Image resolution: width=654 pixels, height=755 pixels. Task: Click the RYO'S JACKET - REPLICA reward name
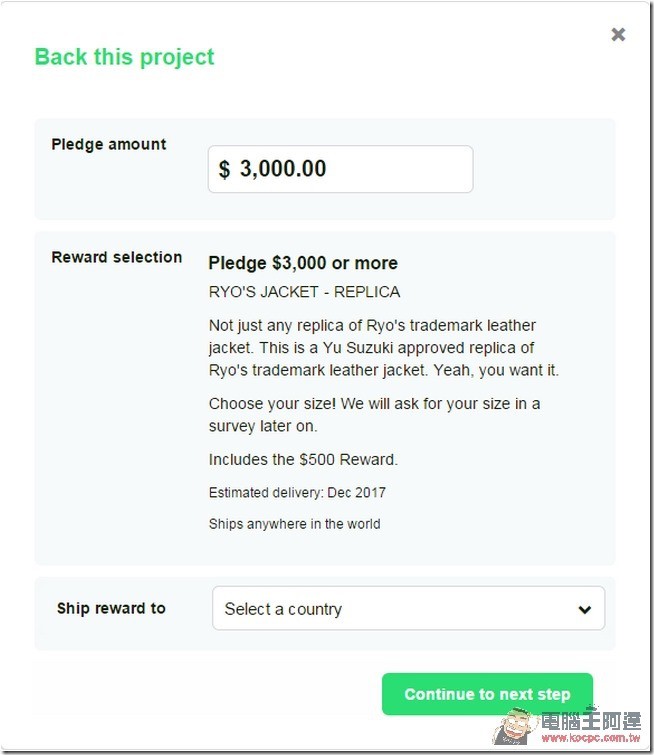point(304,292)
